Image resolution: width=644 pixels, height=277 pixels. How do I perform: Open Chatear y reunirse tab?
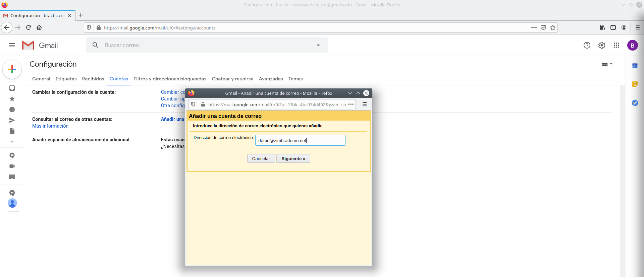coord(233,79)
